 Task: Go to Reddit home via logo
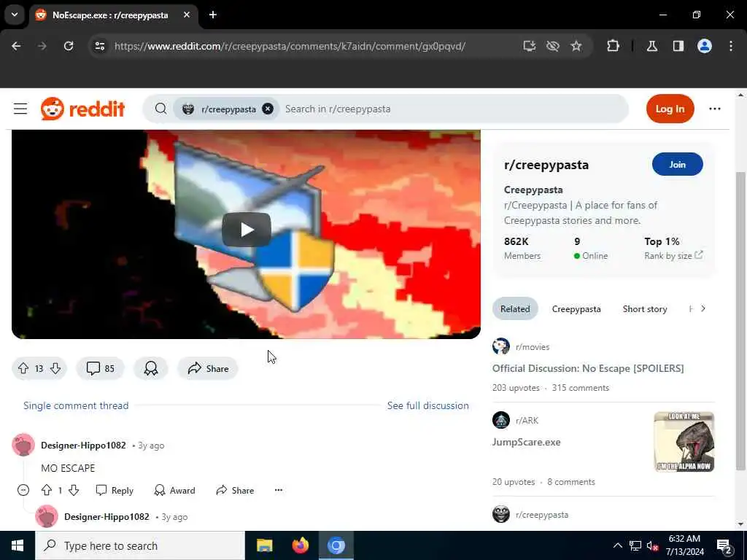[x=83, y=109]
